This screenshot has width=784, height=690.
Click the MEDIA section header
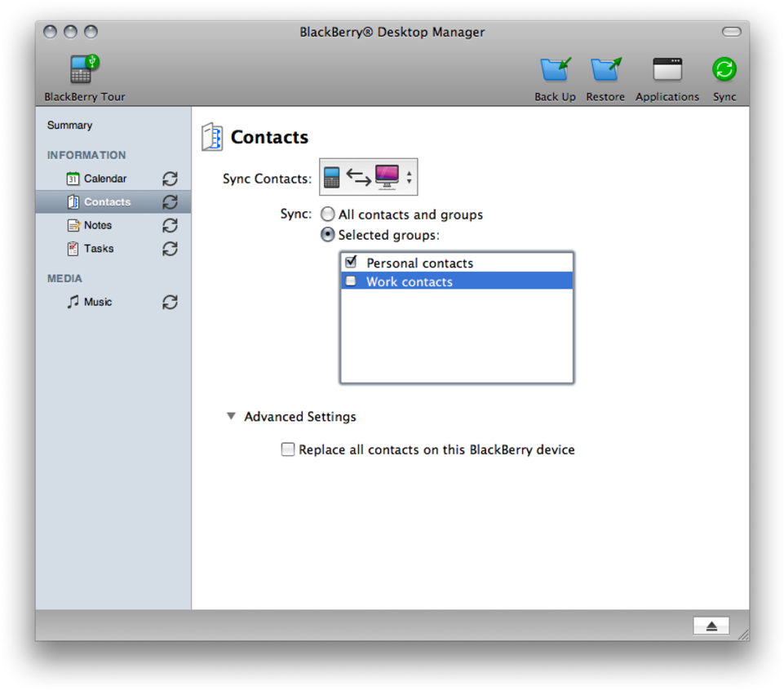64,278
